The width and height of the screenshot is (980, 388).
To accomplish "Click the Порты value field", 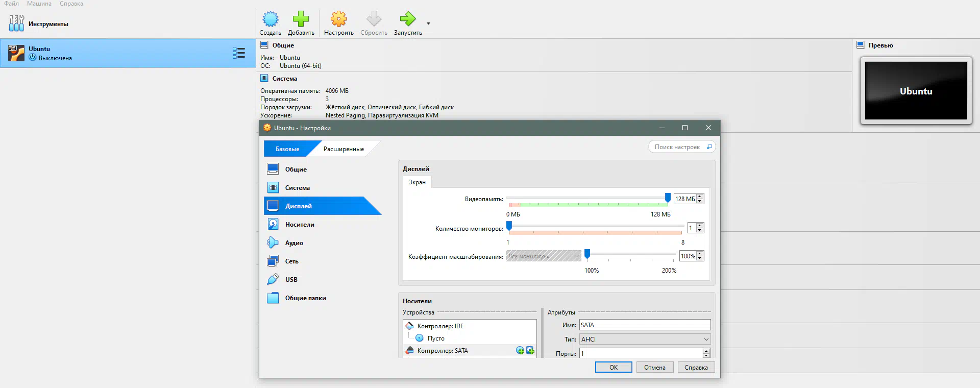I will [x=641, y=353].
